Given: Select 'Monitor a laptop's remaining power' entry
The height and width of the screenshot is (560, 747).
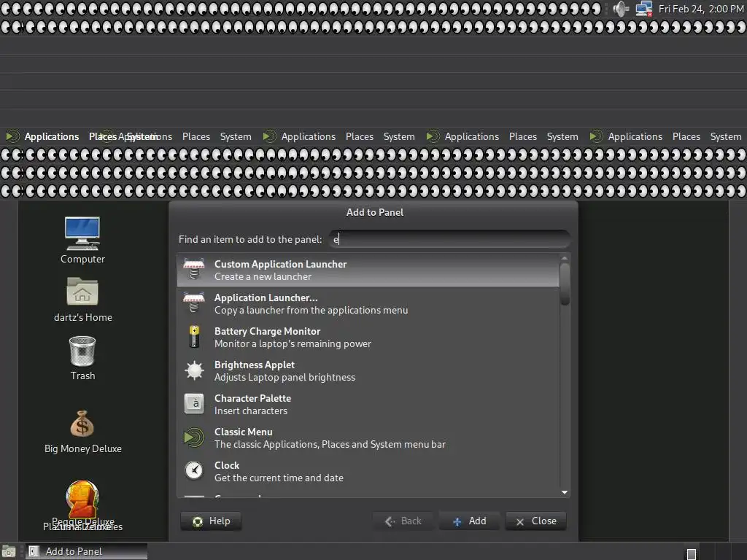Looking at the screenshot, I should click(368, 337).
